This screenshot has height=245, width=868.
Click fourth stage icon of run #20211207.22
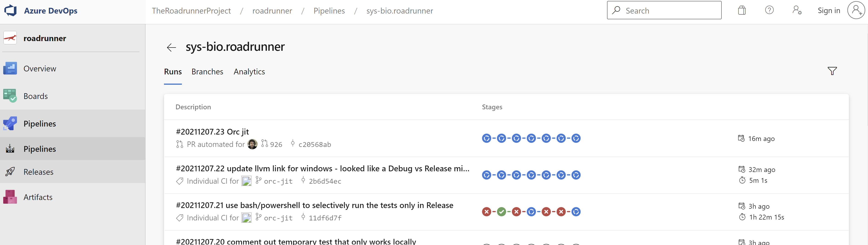(x=531, y=175)
